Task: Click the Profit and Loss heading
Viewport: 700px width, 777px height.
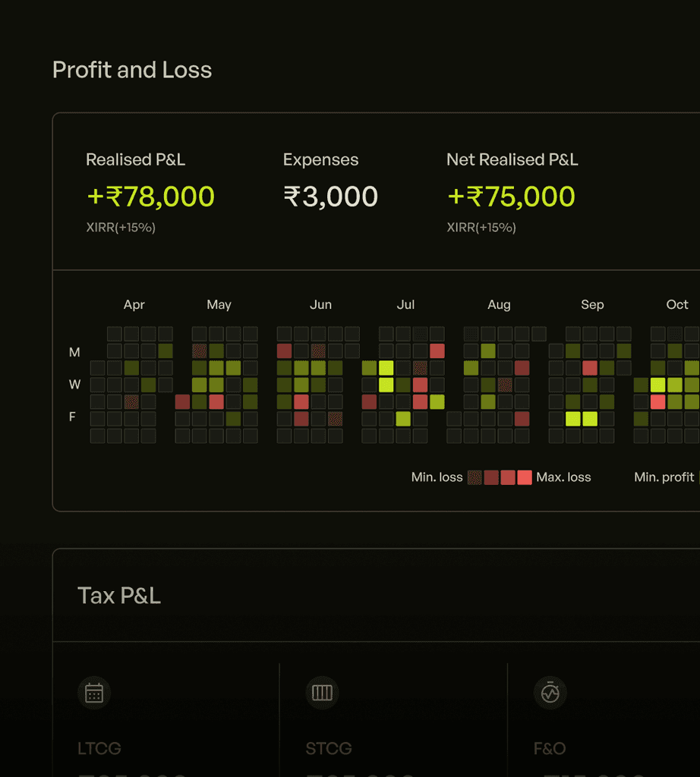Action: point(131,70)
